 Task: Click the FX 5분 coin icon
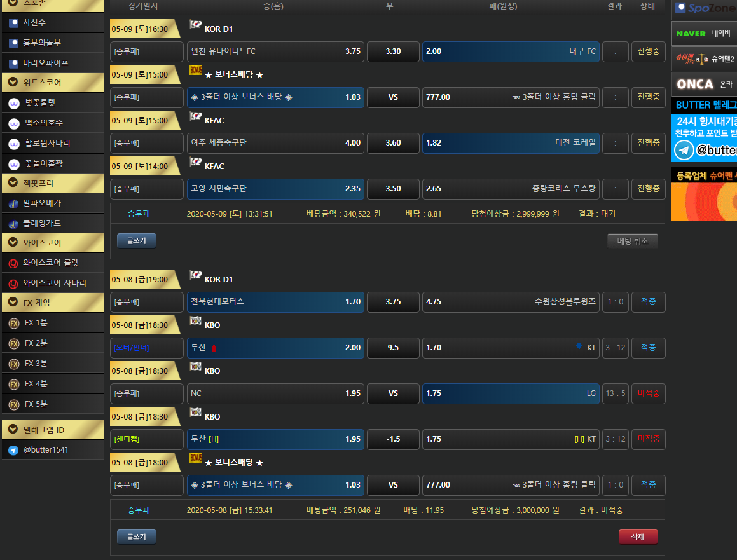[13, 404]
